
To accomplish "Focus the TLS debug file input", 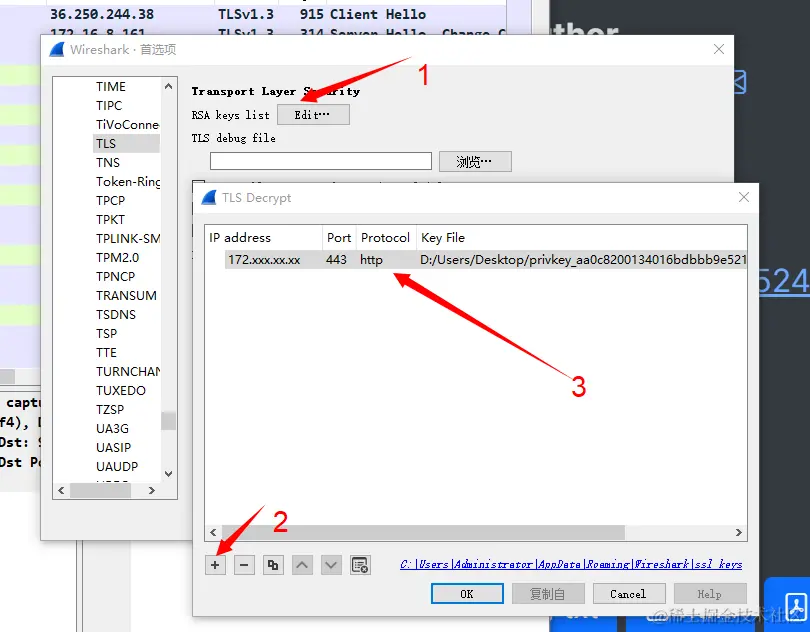I will coord(321,161).
